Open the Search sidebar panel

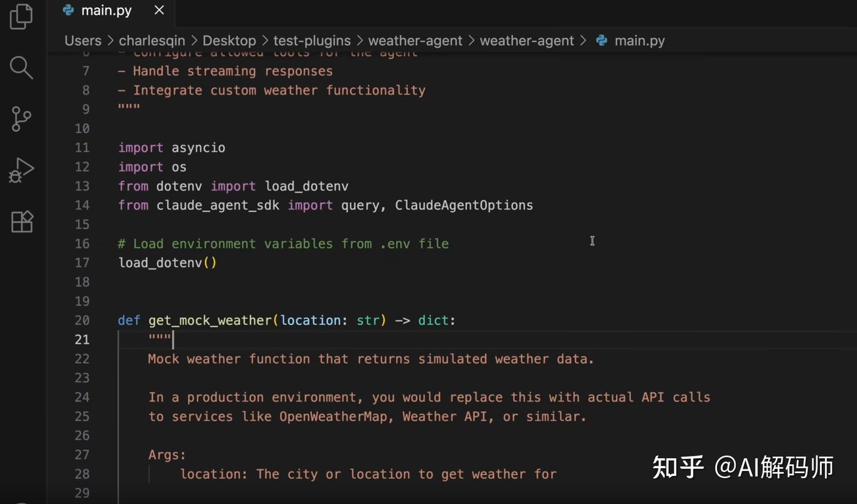(x=21, y=67)
